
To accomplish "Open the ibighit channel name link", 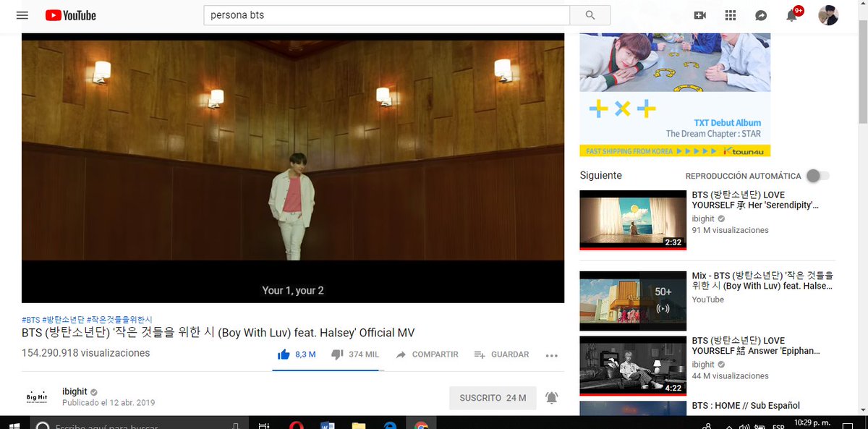I will (75, 391).
